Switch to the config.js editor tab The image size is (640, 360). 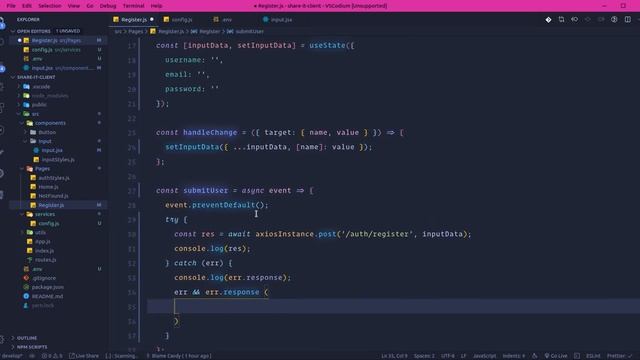click(182, 20)
